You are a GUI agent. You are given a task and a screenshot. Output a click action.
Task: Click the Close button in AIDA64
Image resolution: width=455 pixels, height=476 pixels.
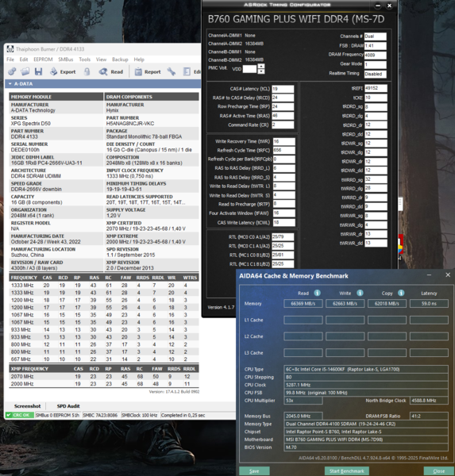point(439,470)
